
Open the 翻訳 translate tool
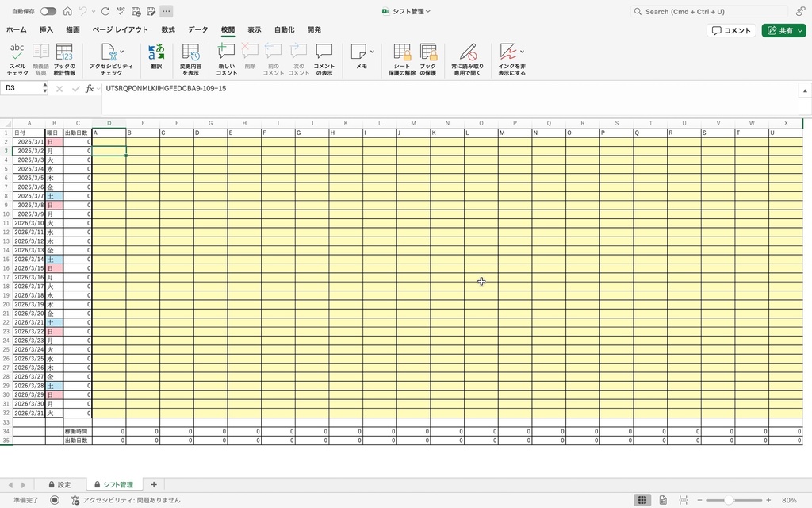tap(156, 56)
